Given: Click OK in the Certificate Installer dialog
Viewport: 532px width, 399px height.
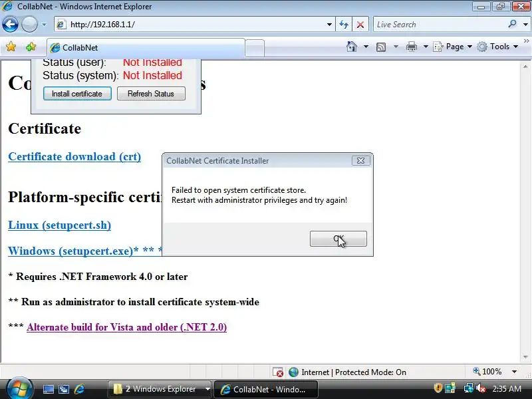Looking at the screenshot, I should (338, 239).
